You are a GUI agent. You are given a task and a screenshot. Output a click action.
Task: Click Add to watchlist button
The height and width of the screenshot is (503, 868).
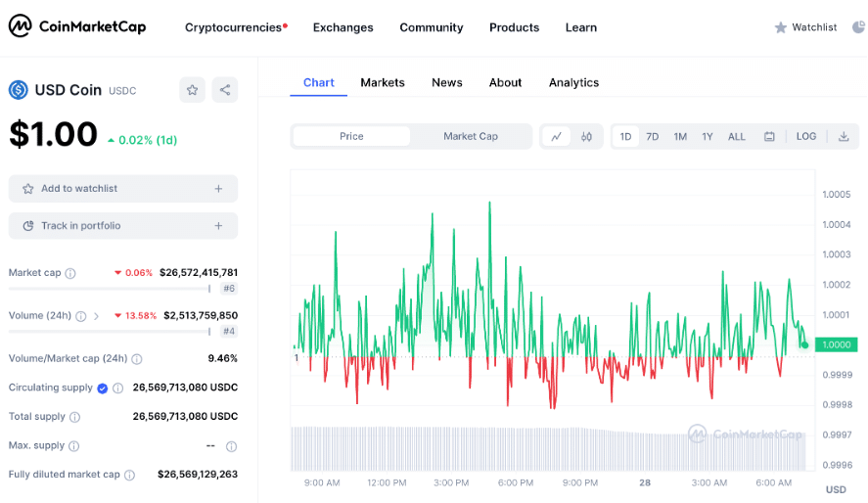[122, 189]
